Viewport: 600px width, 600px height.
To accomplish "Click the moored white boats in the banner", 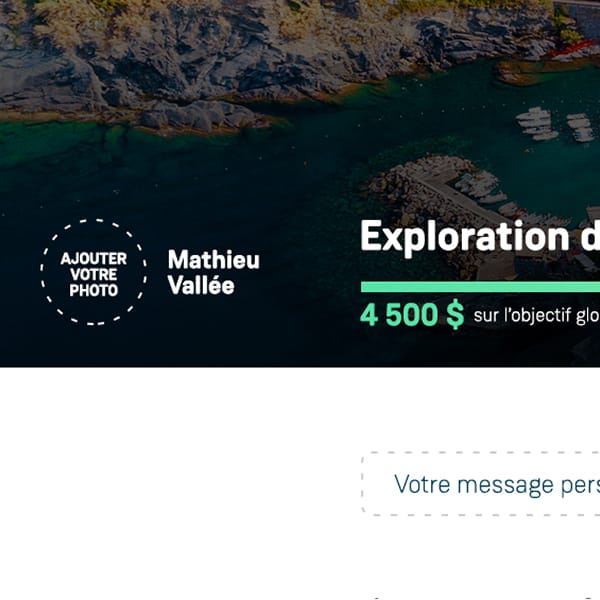I will click(555, 124).
